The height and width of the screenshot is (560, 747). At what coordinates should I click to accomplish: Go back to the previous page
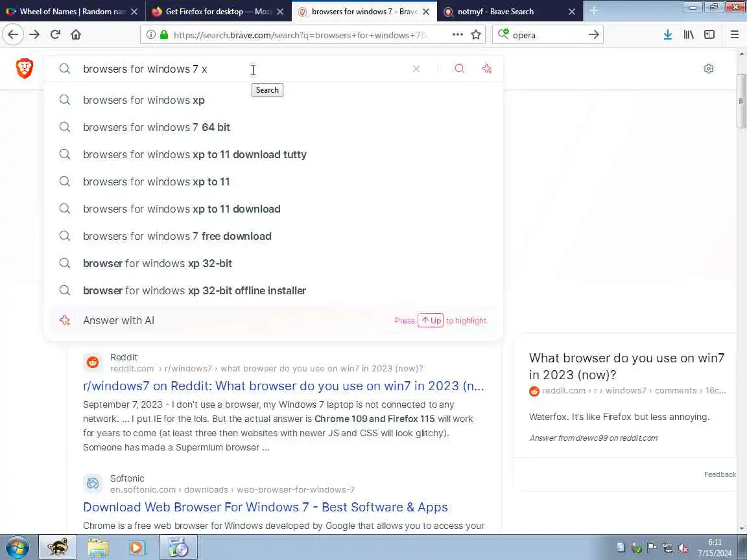tap(13, 34)
